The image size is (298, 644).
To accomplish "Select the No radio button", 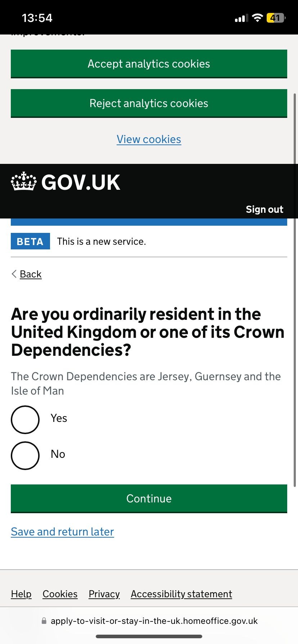I will click(25, 455).
